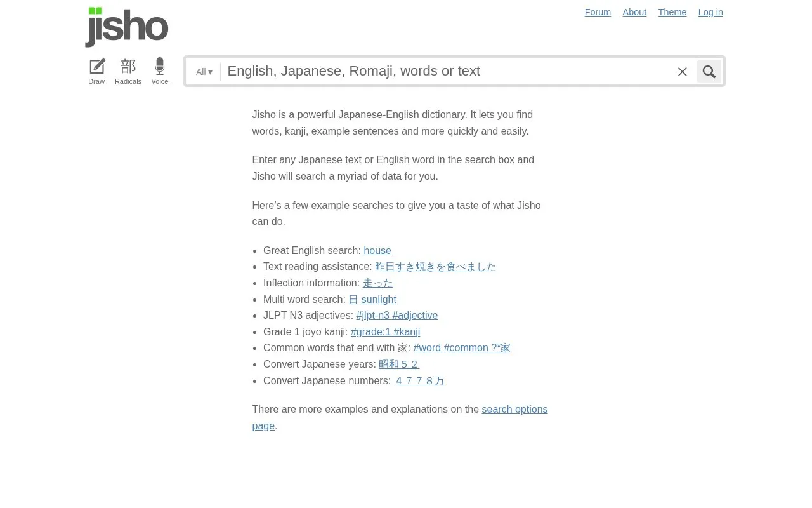
Task: Open the Theme menu
Action: coord(672,12)
